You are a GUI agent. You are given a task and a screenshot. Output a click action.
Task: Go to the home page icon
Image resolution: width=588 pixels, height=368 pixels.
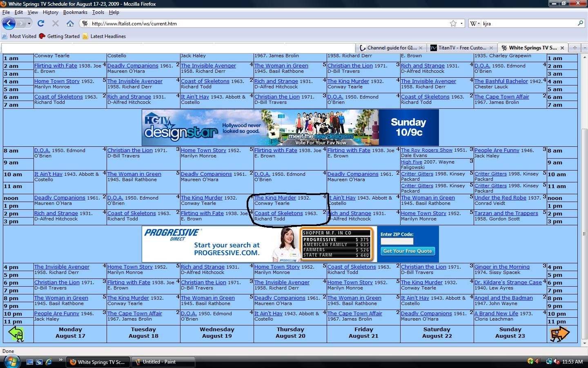70,23
